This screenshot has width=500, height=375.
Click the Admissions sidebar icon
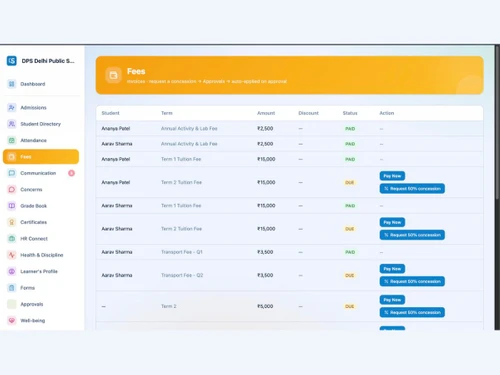click(x=12, y=108)
